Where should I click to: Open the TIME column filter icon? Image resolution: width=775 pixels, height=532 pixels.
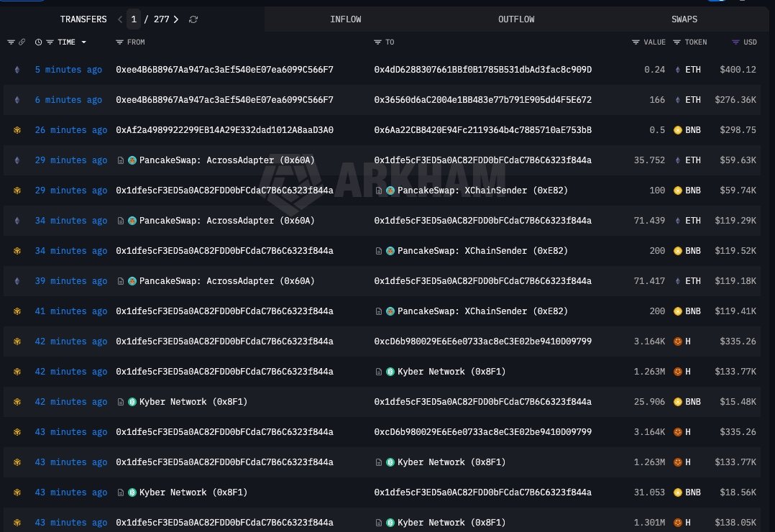pos(50,42)
